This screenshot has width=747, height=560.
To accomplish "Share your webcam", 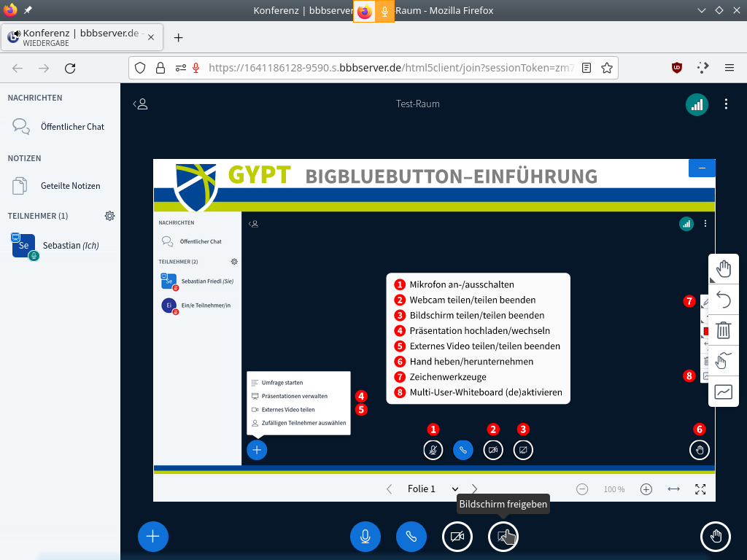I will pos(457,537).
